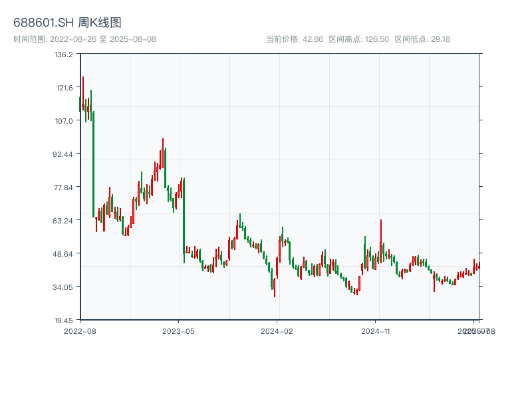This screenshot has height=399, width=532.
Task: Click the y-axis label 121.6
Action: (65, 88)
